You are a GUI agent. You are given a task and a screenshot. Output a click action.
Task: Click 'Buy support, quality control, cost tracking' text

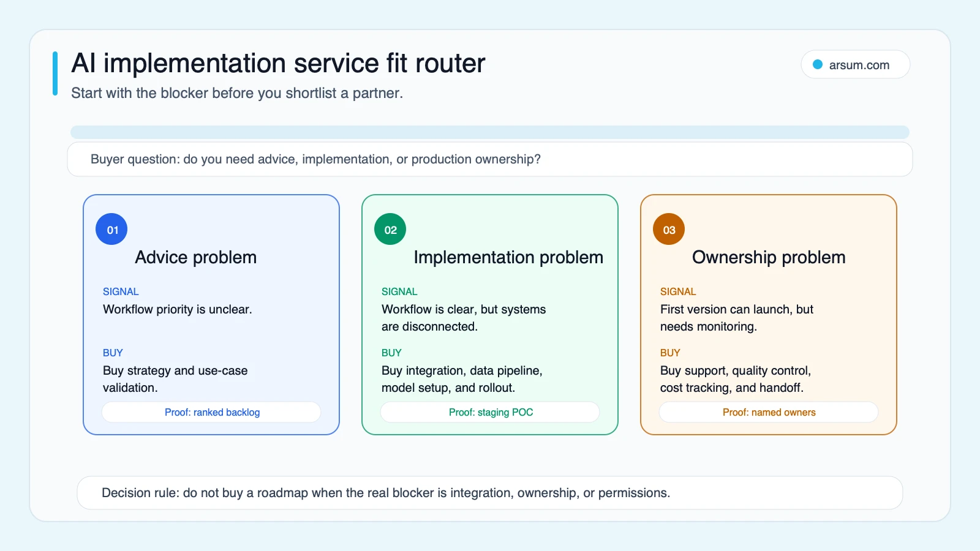click(736, 379)
